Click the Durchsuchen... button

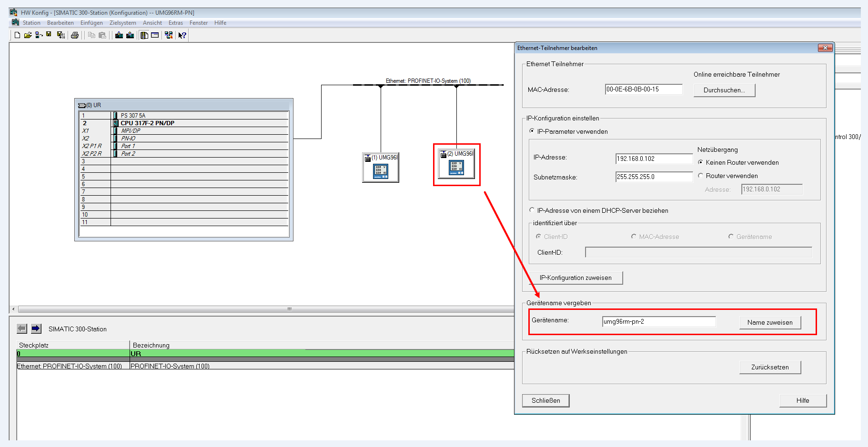tap(724, 90)
